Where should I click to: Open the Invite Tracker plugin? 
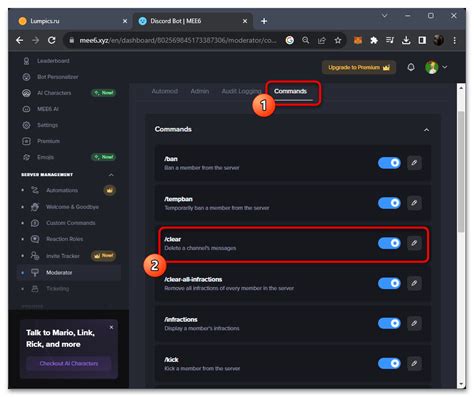(63, 256)
